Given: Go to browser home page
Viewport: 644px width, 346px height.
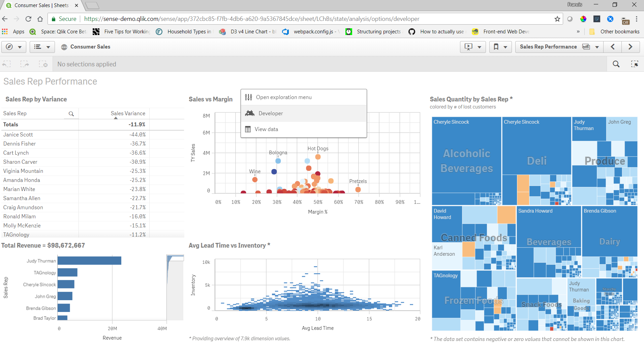Looking at the screenshot, I should [40, 19].
